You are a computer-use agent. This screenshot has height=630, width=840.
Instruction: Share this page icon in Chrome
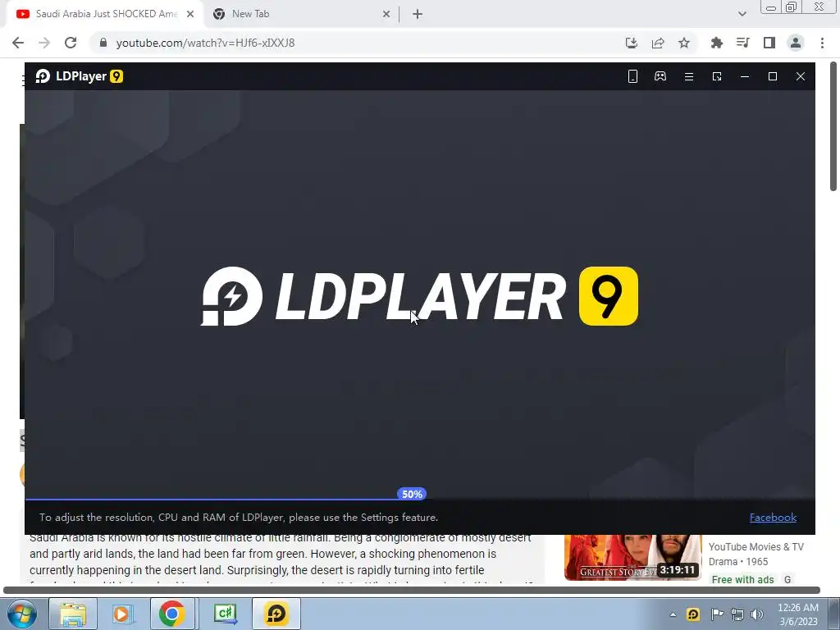coord(658,43)
